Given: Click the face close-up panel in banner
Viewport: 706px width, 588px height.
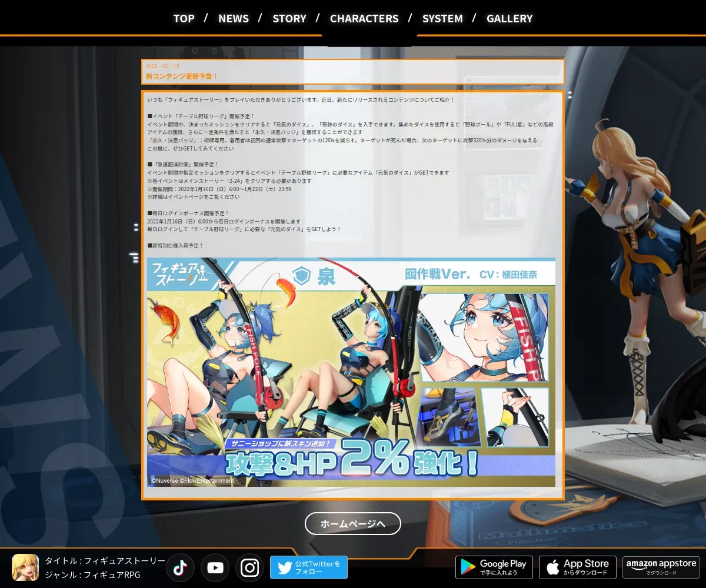Looking at the screenshot, I should 485,338.
